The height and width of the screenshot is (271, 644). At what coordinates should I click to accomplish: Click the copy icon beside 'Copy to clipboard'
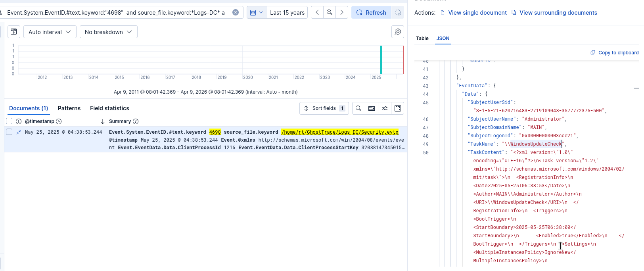pyautogui.click(x=593, y=52)
